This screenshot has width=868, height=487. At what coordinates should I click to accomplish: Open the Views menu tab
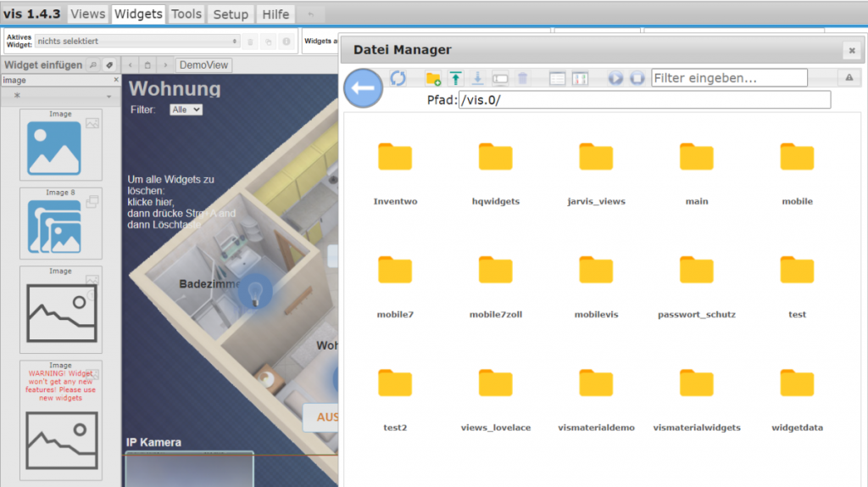click(x=88, y=14)
